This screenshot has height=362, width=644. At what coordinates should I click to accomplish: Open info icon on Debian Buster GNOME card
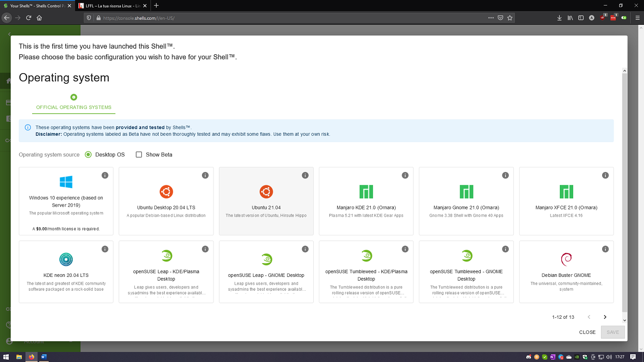605,249
